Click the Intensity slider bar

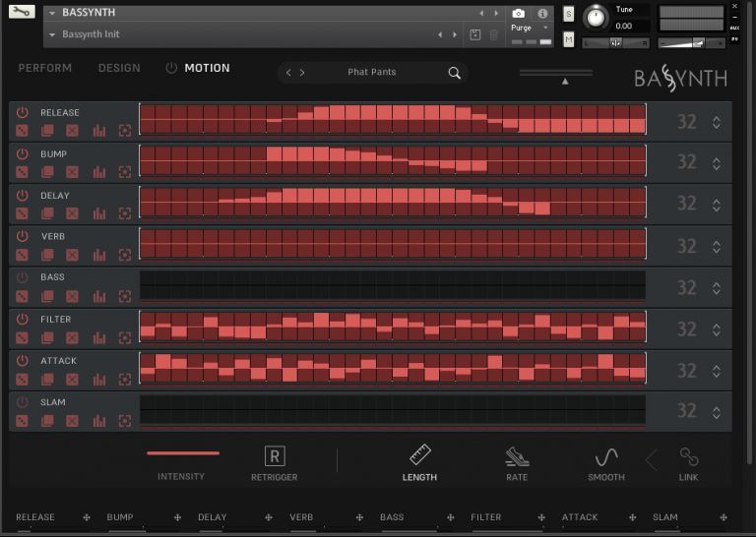click(x=183, y=453)
